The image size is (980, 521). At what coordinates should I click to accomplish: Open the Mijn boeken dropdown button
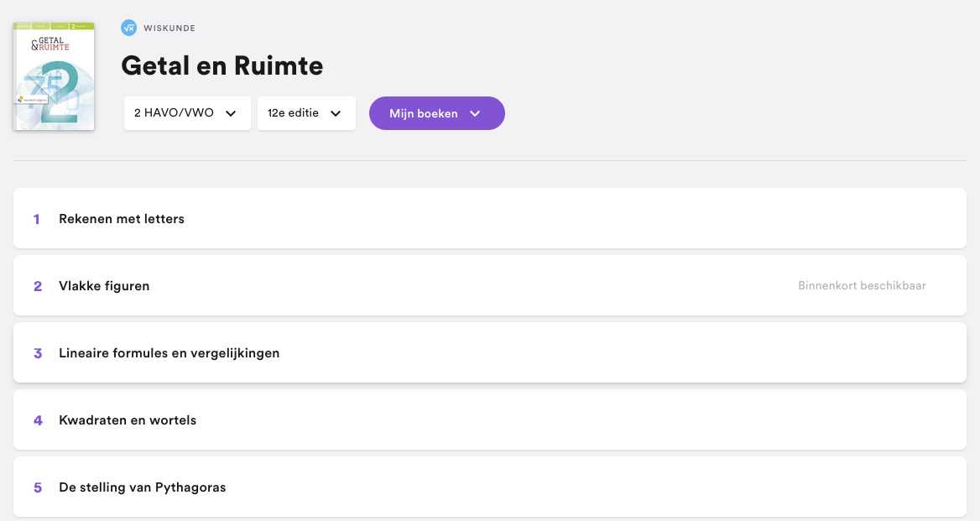coord(437,113)
